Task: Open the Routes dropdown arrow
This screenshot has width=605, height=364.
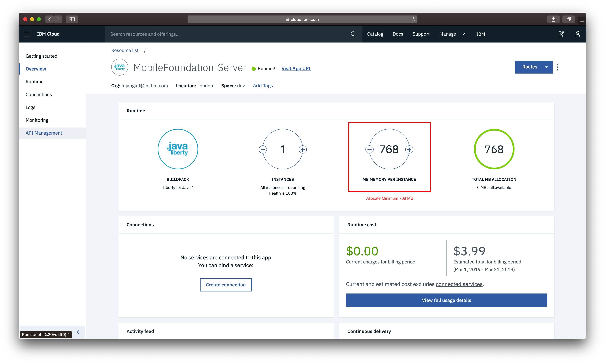Action: pos(546,67)
